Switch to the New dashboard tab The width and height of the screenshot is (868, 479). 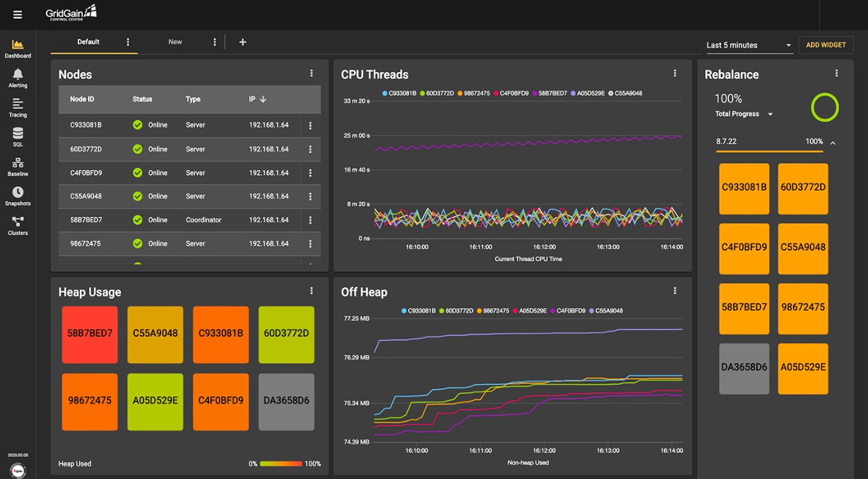[x=175, y=42]
